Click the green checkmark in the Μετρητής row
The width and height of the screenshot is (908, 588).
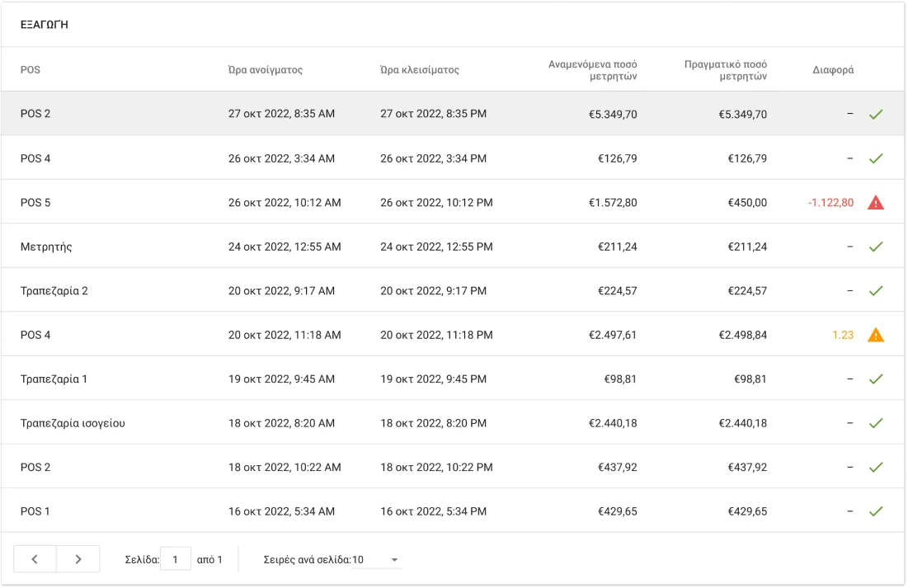(x=875, y=247)
